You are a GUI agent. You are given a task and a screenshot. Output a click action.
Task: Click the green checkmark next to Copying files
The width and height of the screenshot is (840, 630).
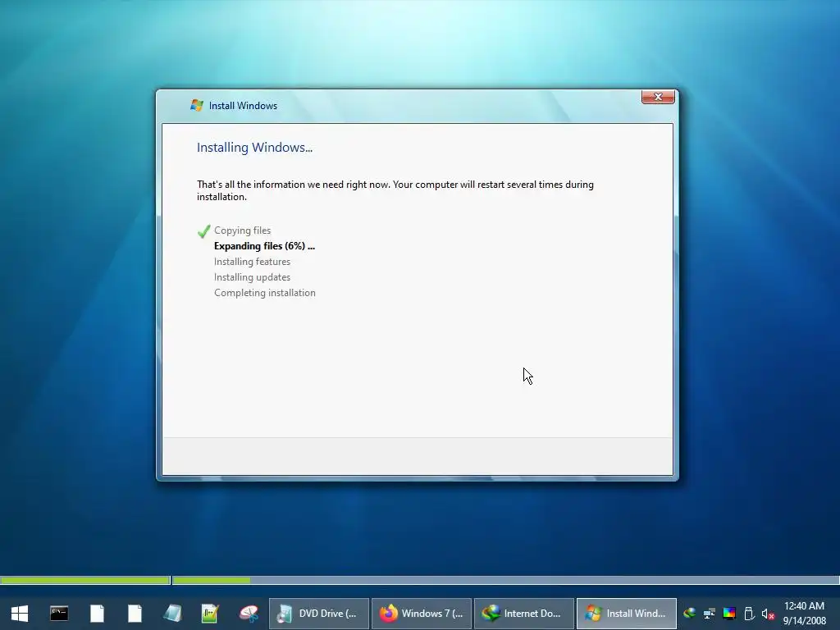[203, 231]
